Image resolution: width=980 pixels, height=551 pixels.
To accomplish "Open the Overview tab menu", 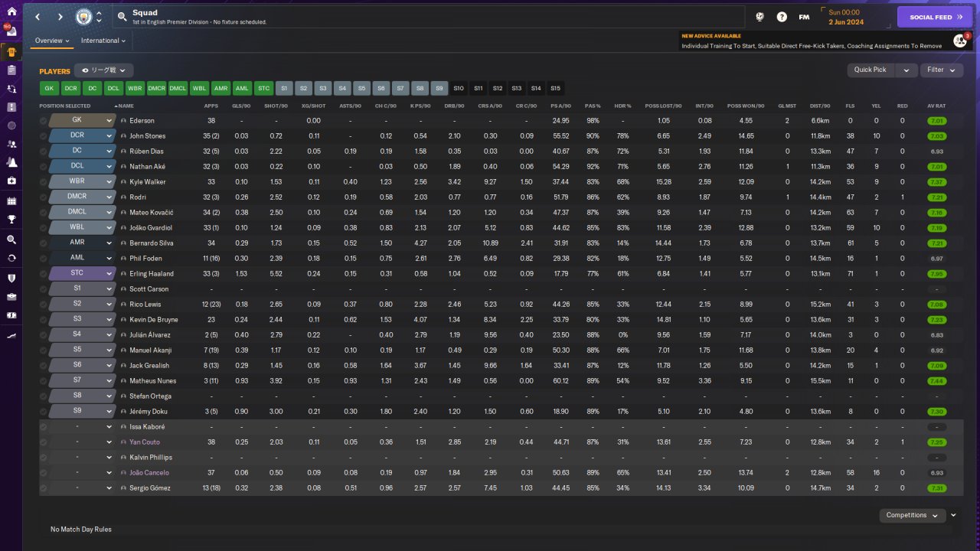I will [52, 41].
